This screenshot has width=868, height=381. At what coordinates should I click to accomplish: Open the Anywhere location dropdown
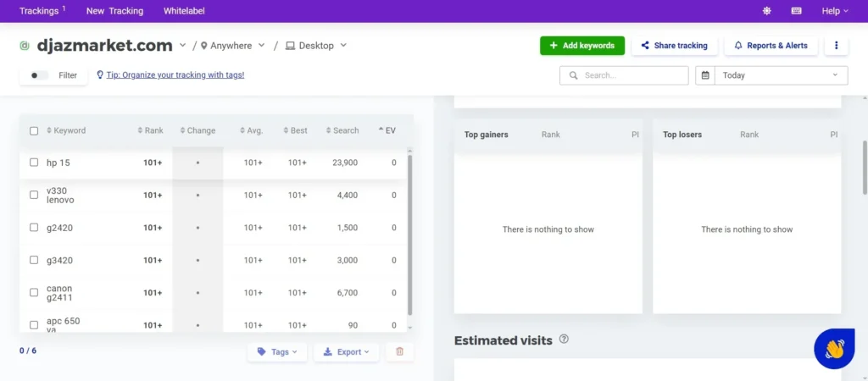click(233, 46)
